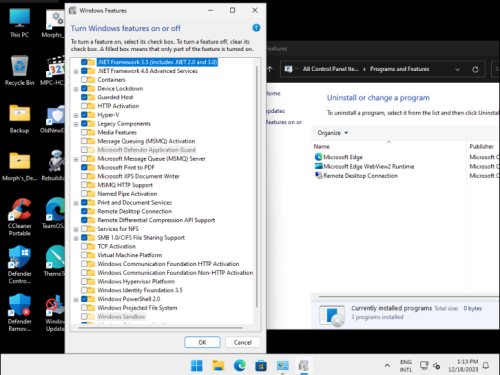Uncheck Microsoft Print to PDF checkbox
500x375 pixels.
click(x=84, y=167)
